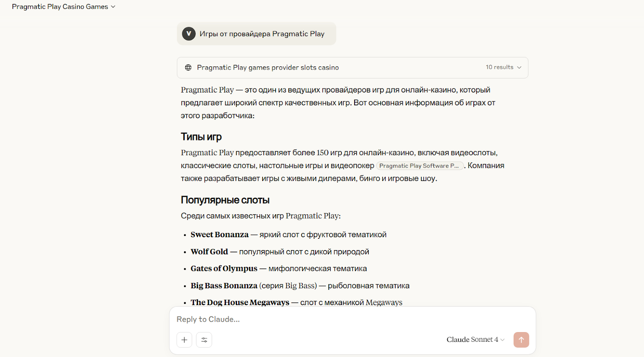Click the user message about Pragmatic Play
Image resolution: width=644 pixels, height=357 pixels.
(262, 34)
